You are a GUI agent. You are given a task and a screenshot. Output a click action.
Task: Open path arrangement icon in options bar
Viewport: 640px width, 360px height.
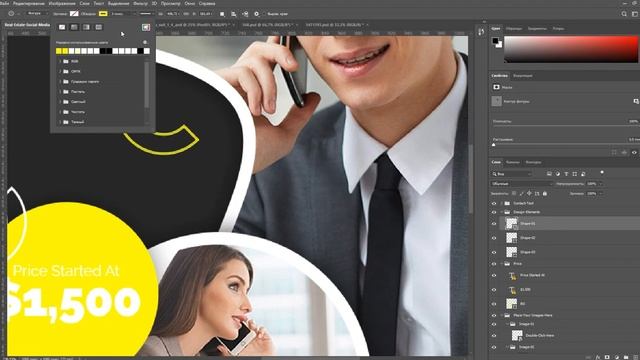[245, 14]
